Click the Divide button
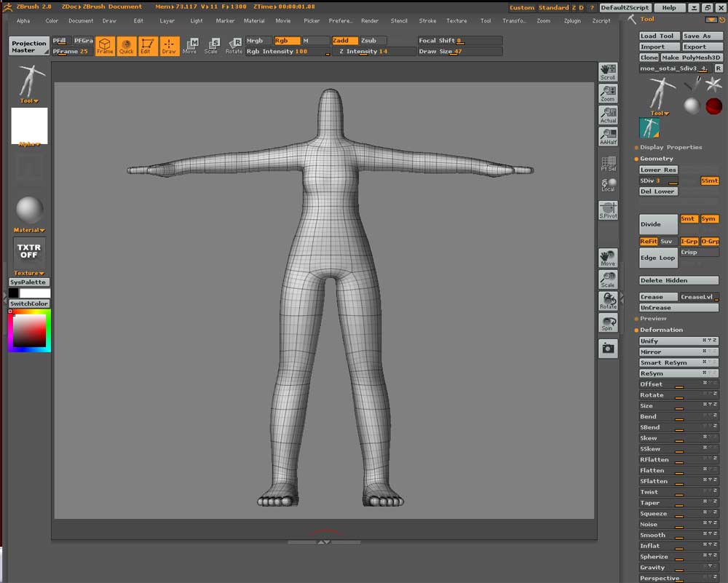728x583 pixels. (658, 224)
